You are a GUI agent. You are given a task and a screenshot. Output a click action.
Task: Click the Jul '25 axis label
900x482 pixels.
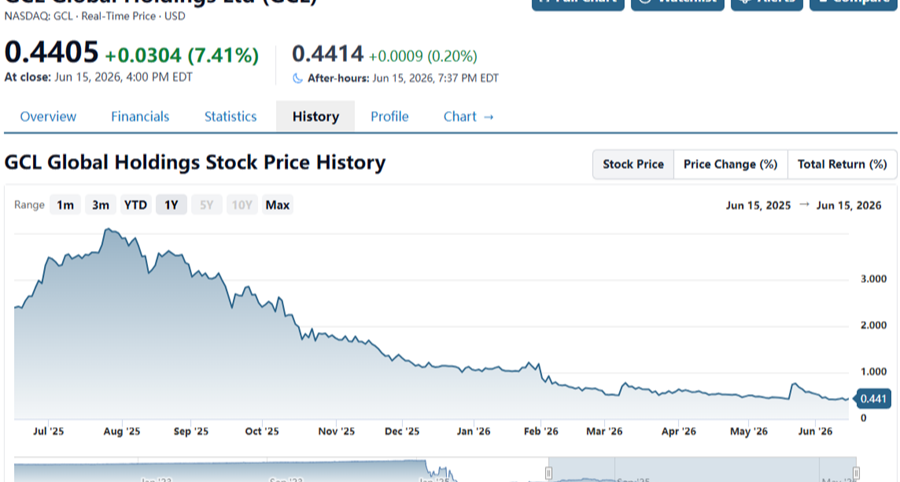pyautogui.click(x=48, y=432)
